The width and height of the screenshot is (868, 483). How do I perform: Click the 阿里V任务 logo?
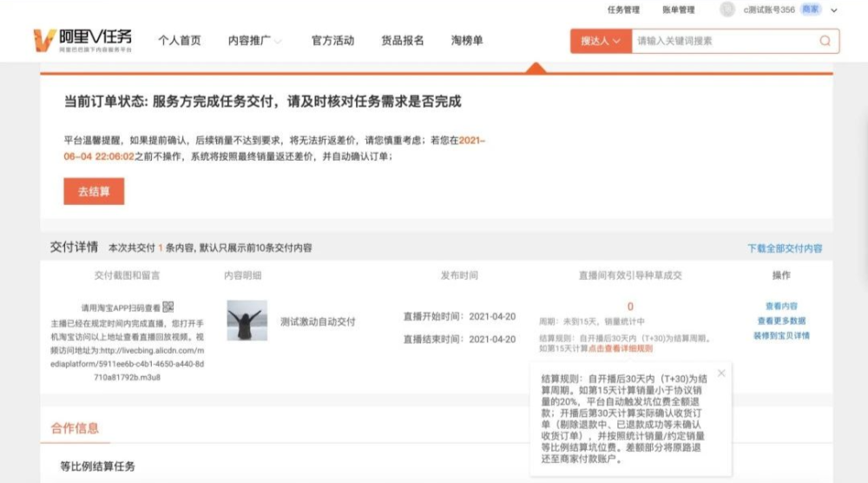[83, 41]
